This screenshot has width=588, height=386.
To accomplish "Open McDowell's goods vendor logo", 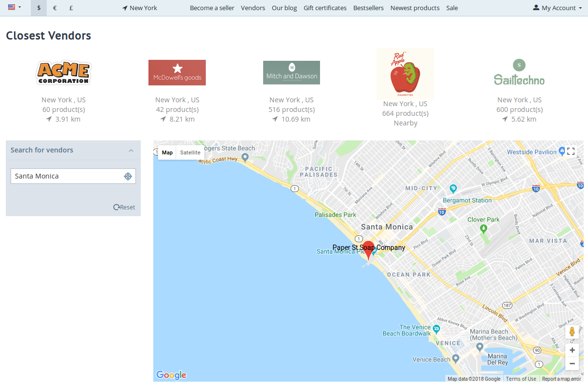I will [x=177, y=72].
